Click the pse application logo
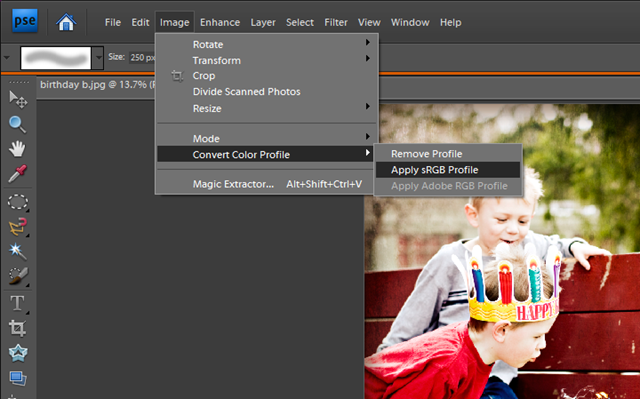The image size is (640, 399). [x=25, y=21]
